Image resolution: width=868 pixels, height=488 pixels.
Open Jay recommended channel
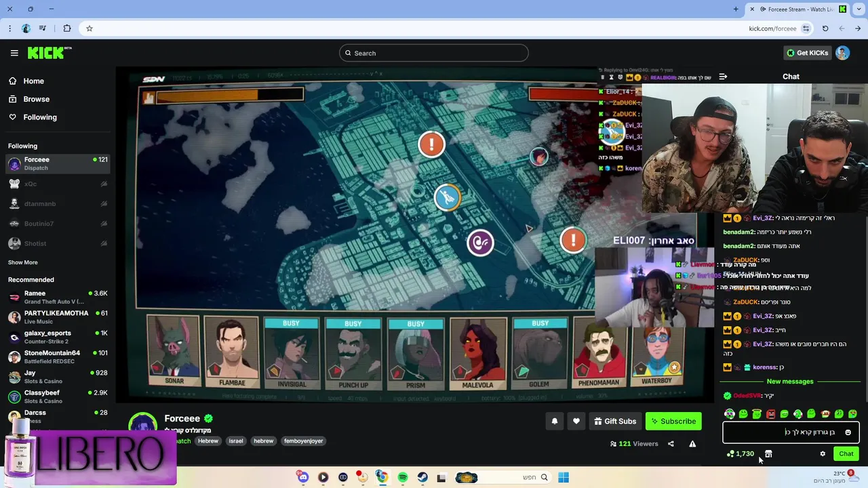(58, 377)
